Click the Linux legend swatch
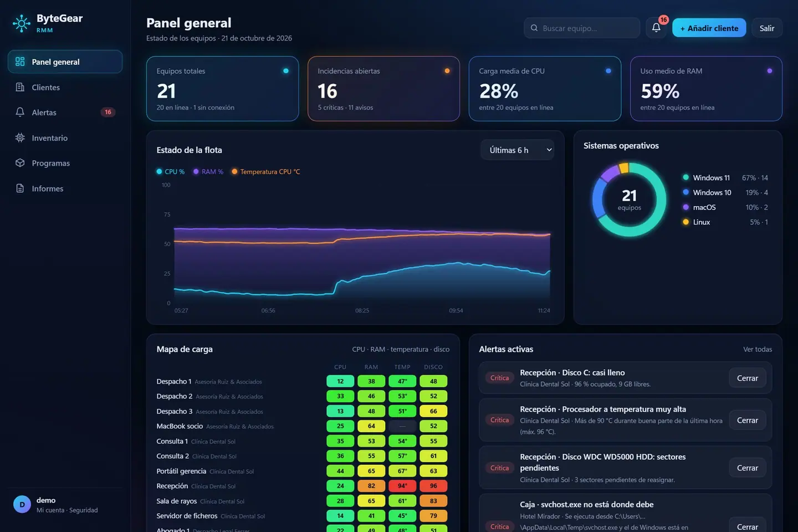This screenshot has height=532, width=798. [686, 222]
